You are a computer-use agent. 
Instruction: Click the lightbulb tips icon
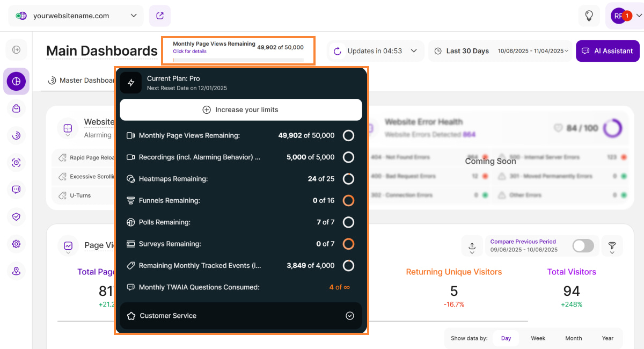[589, 16]
